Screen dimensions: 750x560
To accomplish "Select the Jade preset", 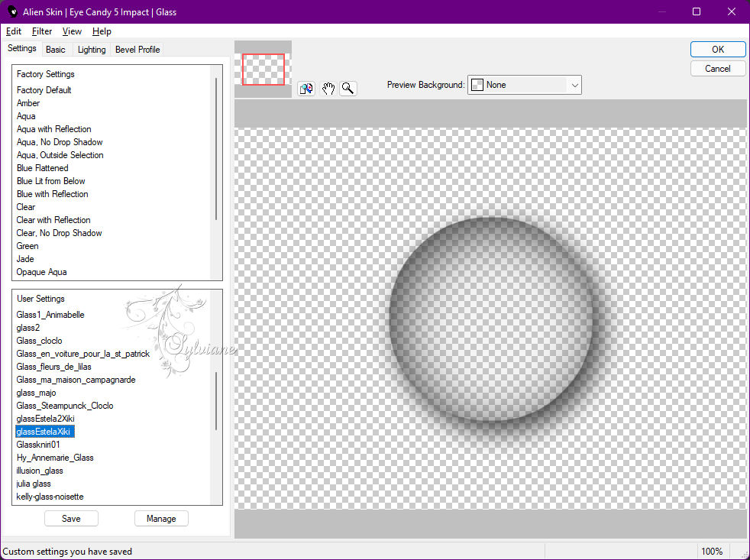I will [25, 259].
